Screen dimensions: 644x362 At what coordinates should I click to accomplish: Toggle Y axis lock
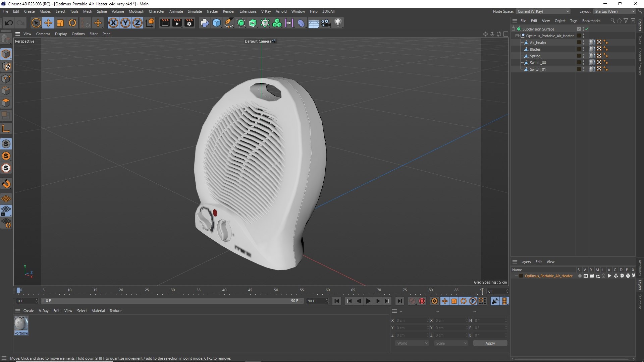tap(125, 23)
